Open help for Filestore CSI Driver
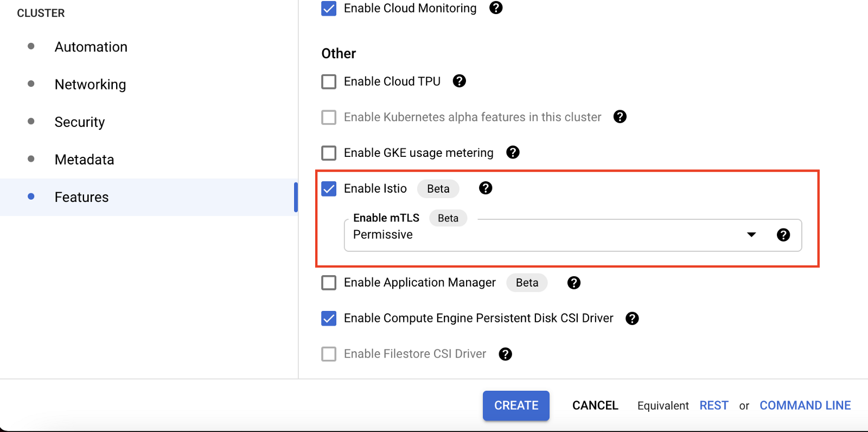Viewport: 868px width, 432px height. (506, 354)
